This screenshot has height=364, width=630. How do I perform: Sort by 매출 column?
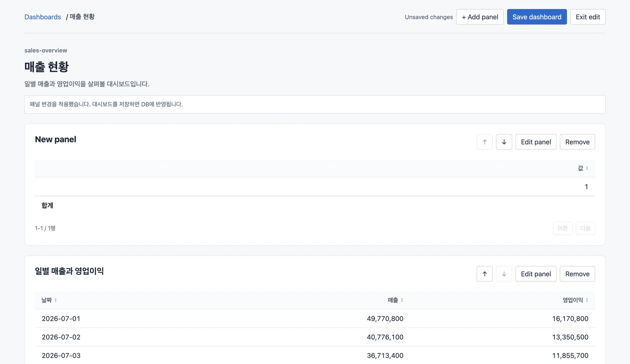(395, 300)
